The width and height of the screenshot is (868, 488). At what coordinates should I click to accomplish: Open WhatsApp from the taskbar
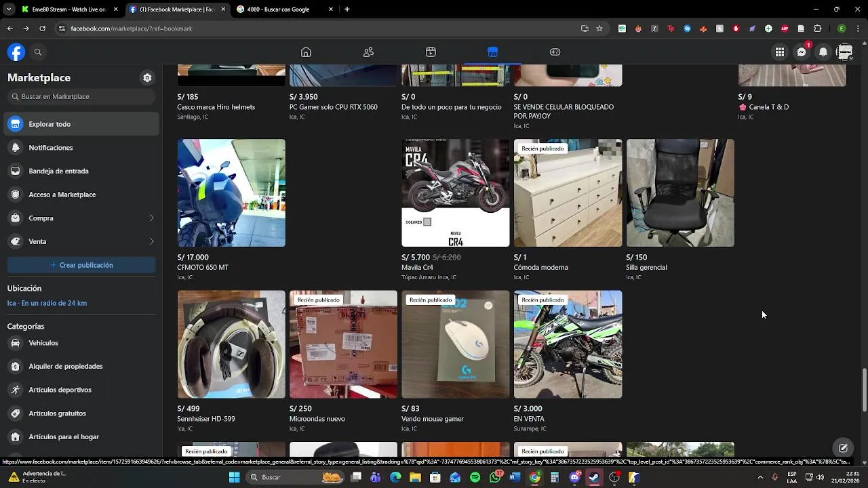(x=495, y=477)
